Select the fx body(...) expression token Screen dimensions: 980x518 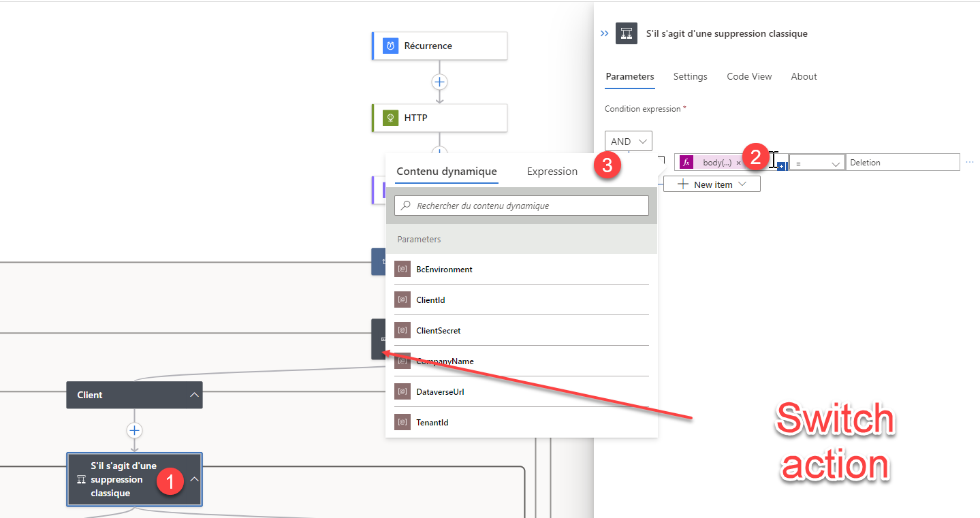click(708, 161)
